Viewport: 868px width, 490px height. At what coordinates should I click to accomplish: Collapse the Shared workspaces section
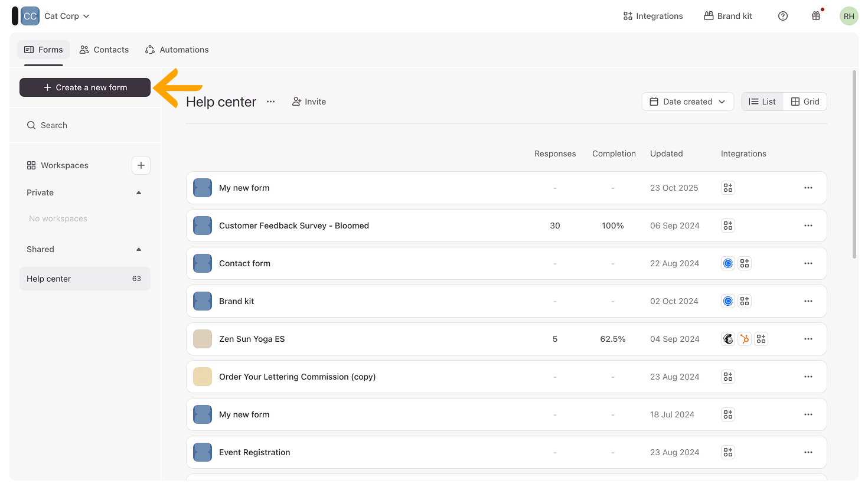[139, 249]
